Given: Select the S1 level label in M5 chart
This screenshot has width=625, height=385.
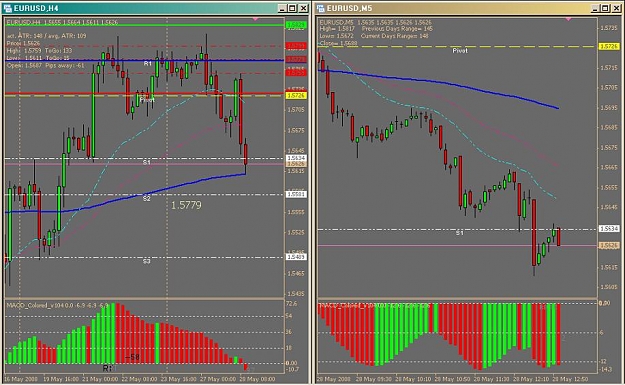Looking at the screenshot, I should point(460,232).
